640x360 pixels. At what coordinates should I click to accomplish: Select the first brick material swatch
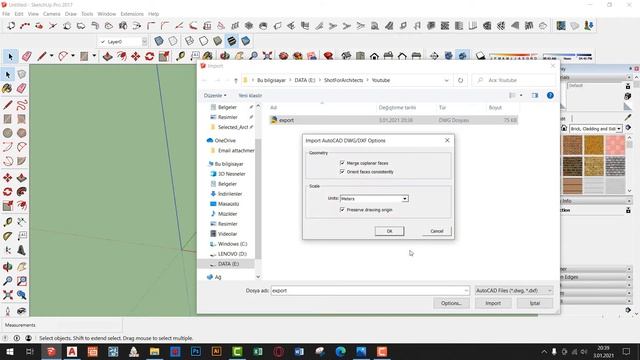tap(572, 145)
